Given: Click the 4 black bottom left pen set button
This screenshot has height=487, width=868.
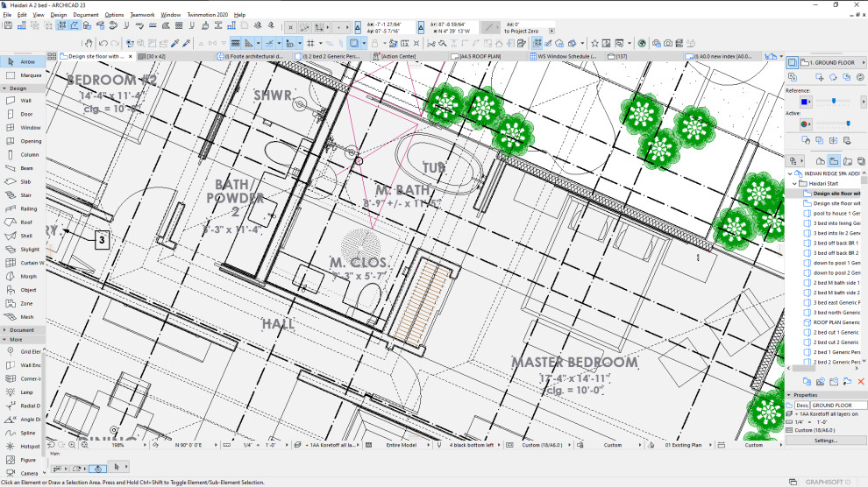Looking at the screenshot, I should pyautogui.click(x=471, y=445).
